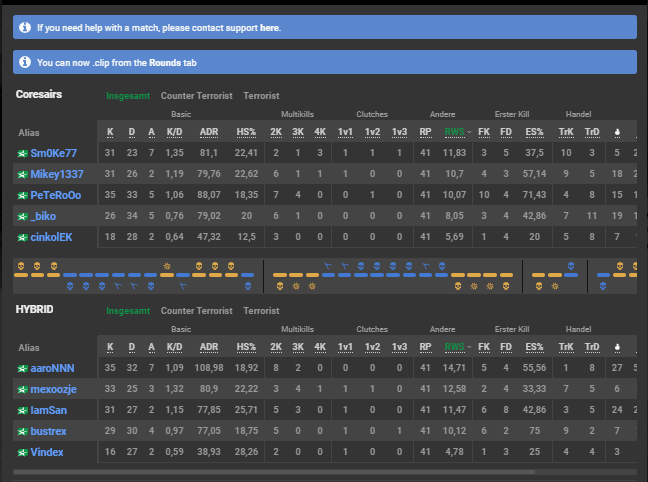Click the flag icon next to Sm0Ke77
Viewport: 648px width, 482px height.
(x=22, y=154)
